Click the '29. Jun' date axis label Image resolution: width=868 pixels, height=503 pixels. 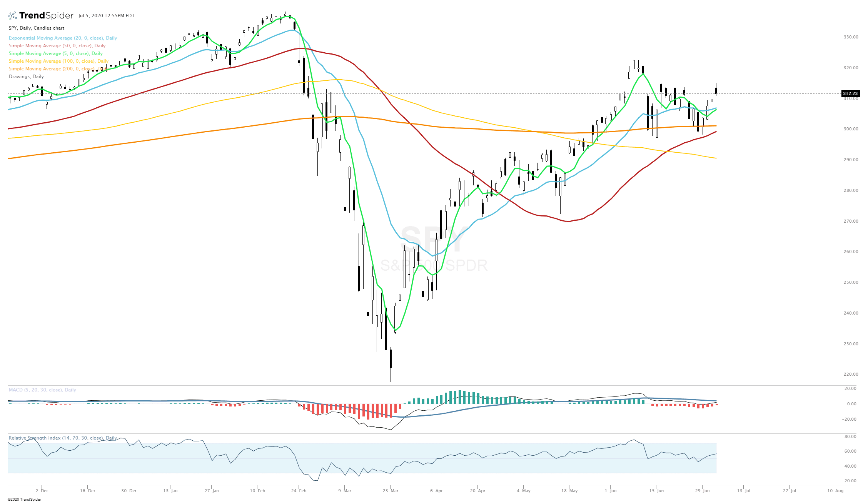tap(702, 491)
